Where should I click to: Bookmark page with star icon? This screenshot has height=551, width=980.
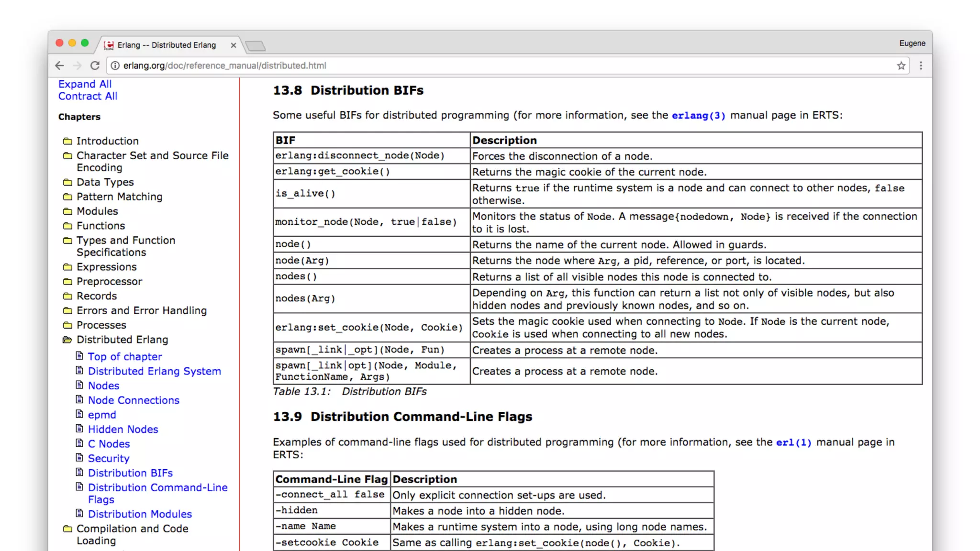[x=901, y=66]
